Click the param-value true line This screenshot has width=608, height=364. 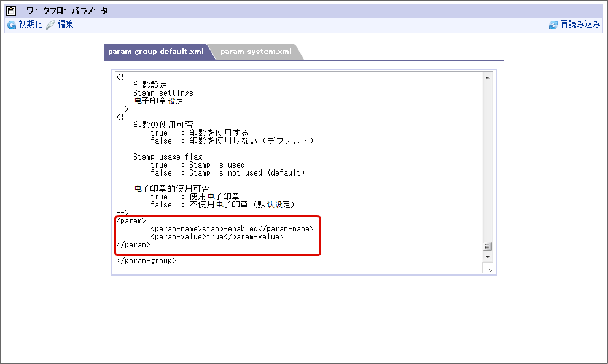(x=217, y=237)
